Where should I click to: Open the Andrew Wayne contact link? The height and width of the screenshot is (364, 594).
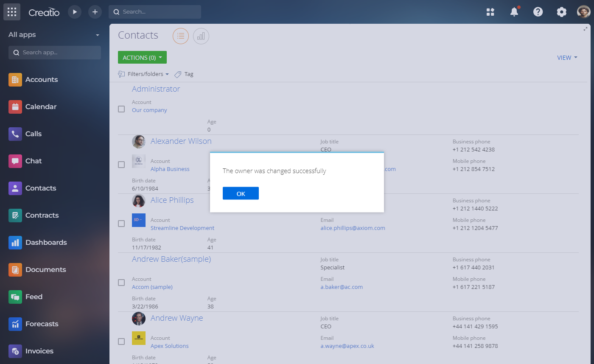[177, 318]
